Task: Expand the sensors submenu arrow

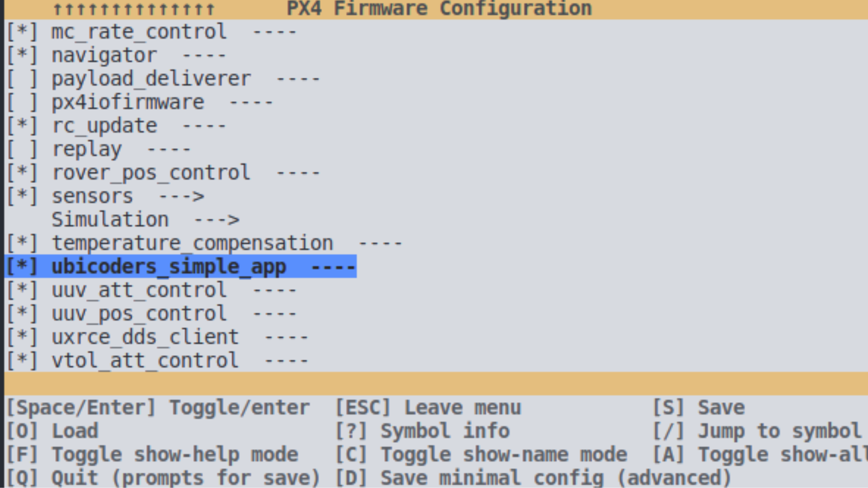Action: point(182,197)
